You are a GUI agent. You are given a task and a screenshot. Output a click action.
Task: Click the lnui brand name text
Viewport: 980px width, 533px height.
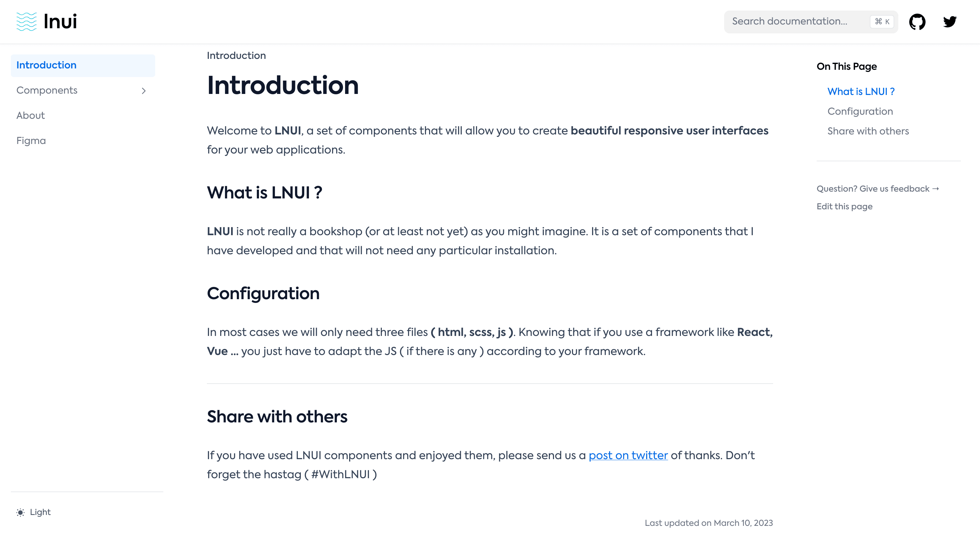point(60,22)
